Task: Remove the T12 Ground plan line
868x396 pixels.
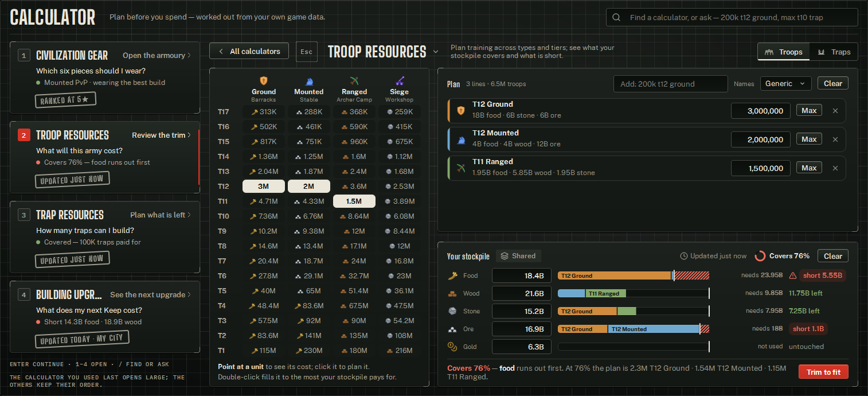Action: coord(835,111)
